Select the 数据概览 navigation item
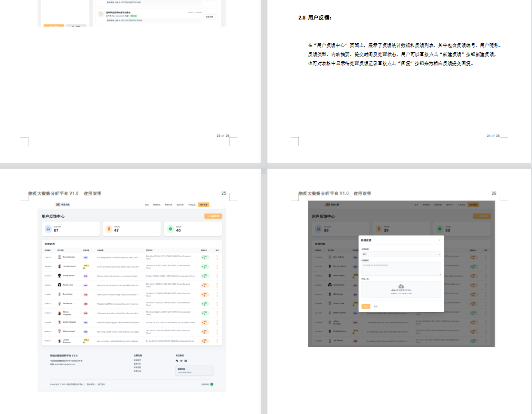The height and width of the screenshot is (414, 532). click(156, 204)
